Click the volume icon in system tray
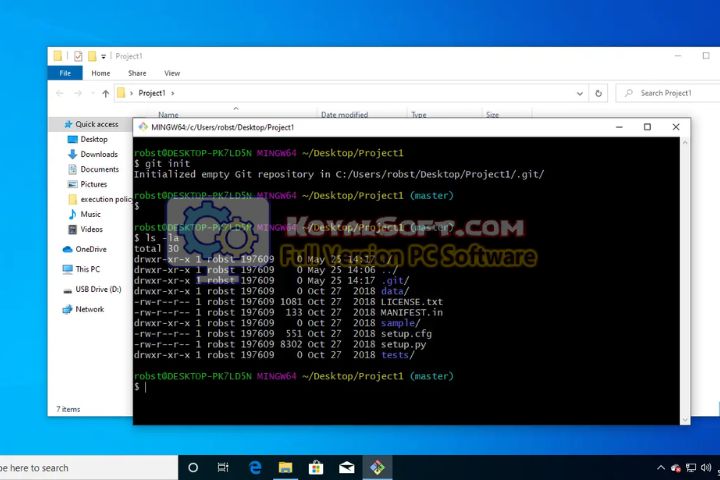Screen dimensions: 720x480 pos(705,468)
